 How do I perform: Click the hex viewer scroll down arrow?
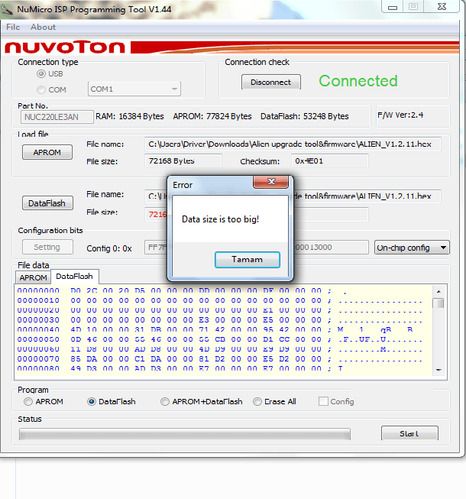click(439, 370)
